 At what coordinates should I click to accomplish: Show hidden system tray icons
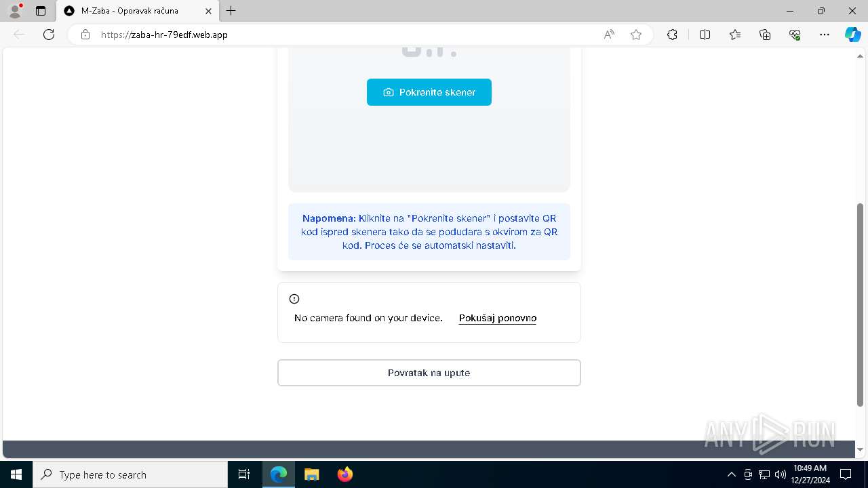731,474
